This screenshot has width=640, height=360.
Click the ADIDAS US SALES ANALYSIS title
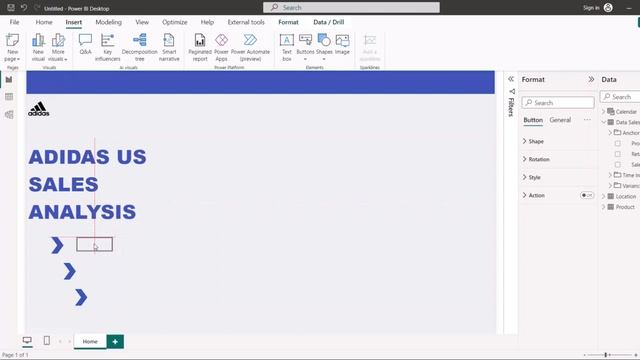87,184
